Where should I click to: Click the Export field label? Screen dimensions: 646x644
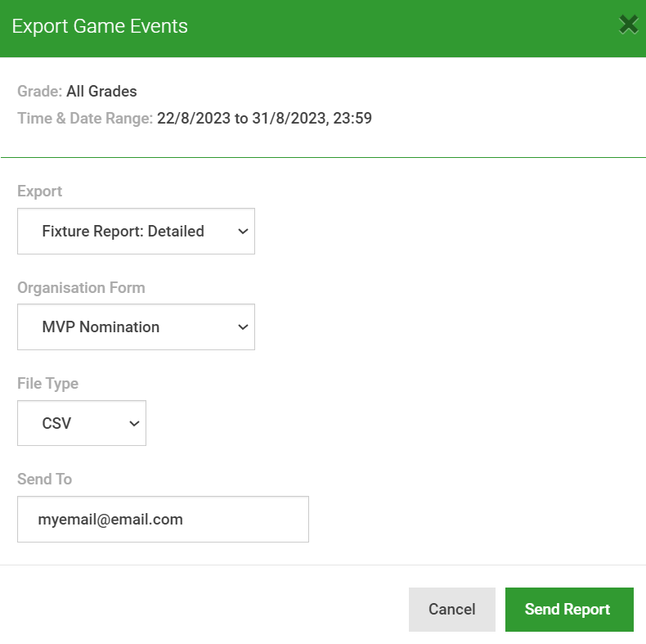[x=39, y=191]
